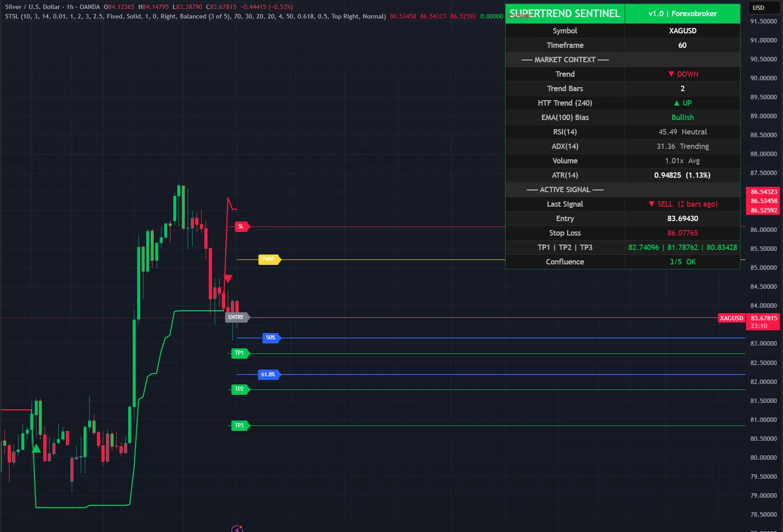Click the v1.0 | Forexbroker header cell
This screenshot has width=783, height=532.
coord(683,14)
